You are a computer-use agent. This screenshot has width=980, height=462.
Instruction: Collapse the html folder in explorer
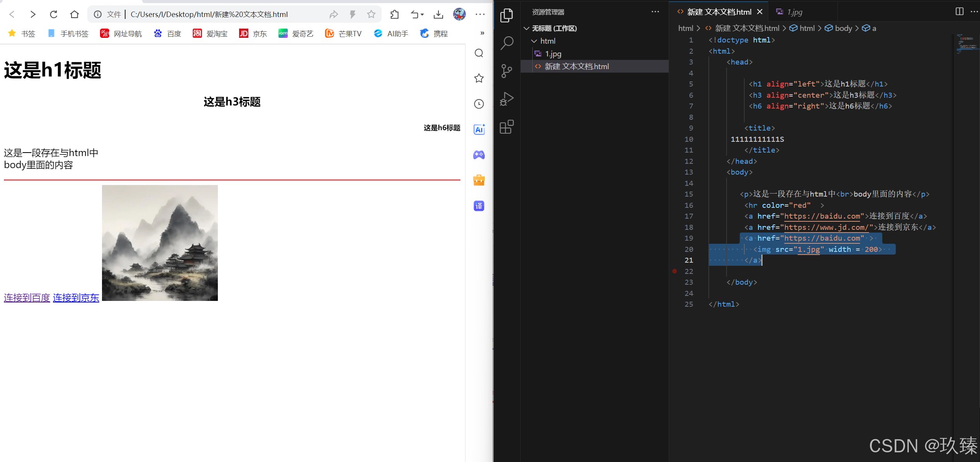click(534, 41)
